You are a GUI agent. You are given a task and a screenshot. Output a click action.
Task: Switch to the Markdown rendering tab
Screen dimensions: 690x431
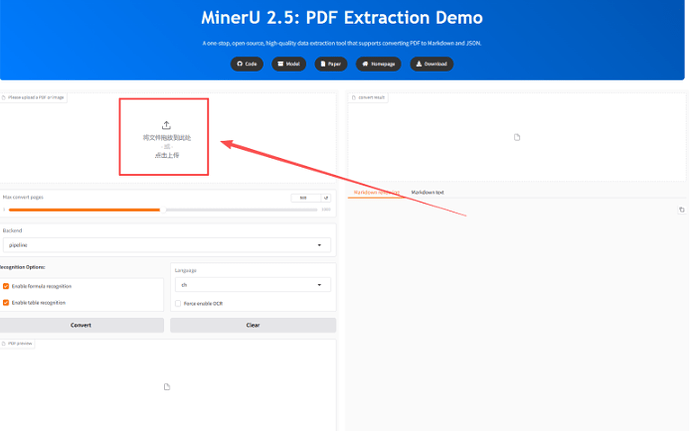pyautogui.click(x=377, y=192)
